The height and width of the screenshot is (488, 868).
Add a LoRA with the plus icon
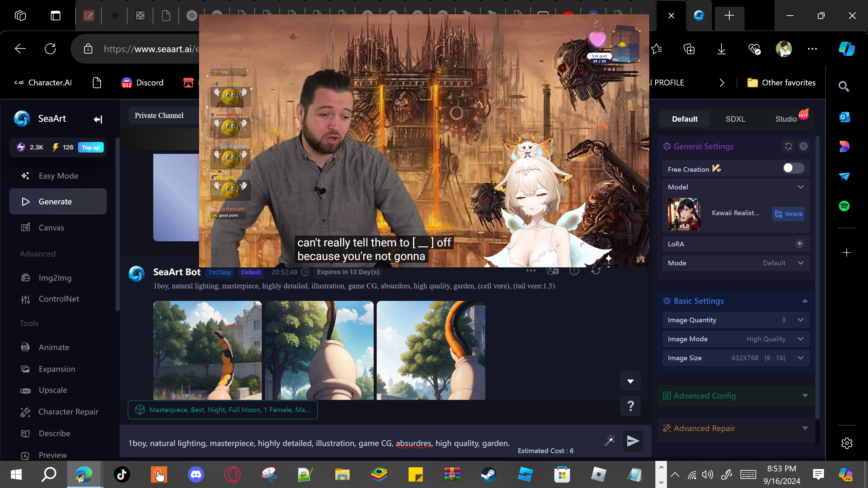point(800,244)
